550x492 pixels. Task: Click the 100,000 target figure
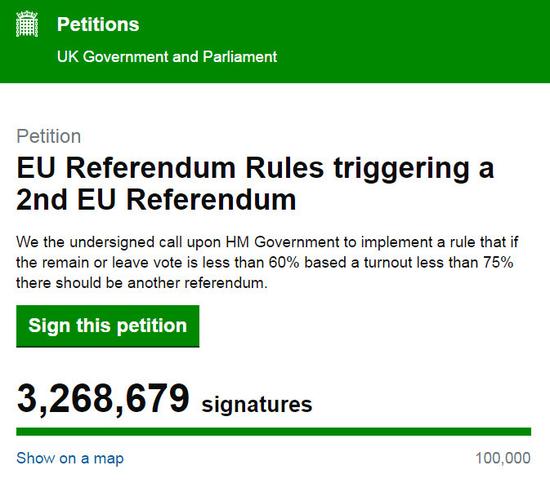pyautogui.click(x=503, y=458)
